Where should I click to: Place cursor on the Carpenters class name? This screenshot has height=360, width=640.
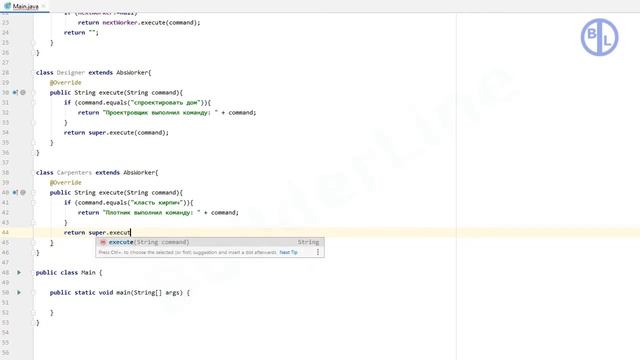pyautogui.click(x=74, y=173)
